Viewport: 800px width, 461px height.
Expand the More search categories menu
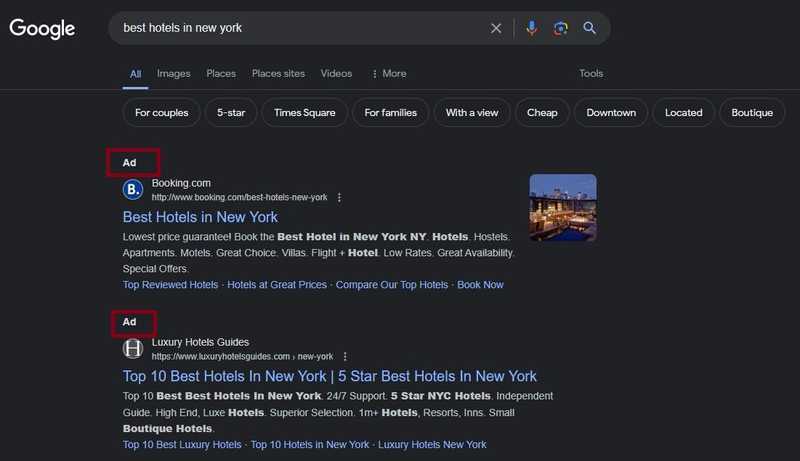click(389, 73)
